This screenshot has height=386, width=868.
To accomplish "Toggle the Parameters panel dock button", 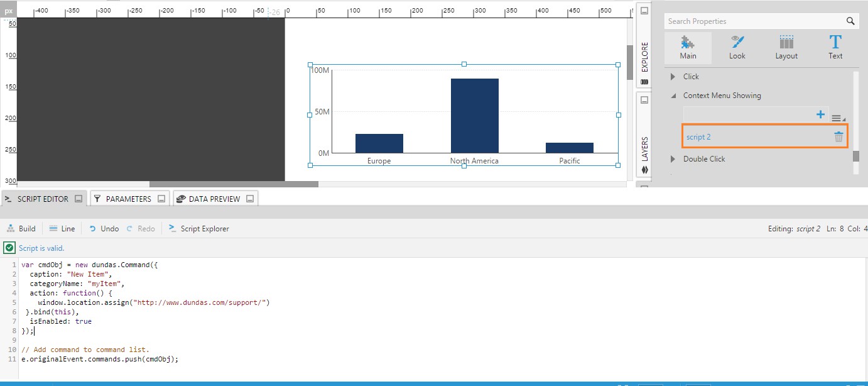I will click(x=161, y=199).
